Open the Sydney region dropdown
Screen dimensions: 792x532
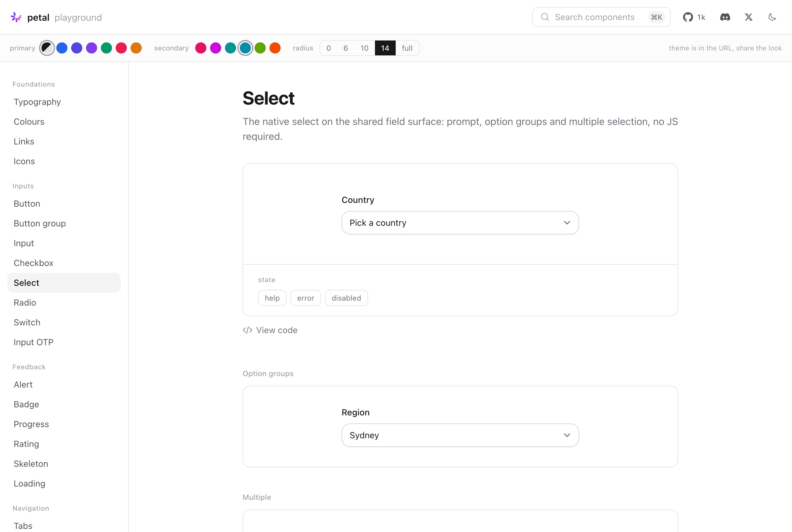coord(460,435)
